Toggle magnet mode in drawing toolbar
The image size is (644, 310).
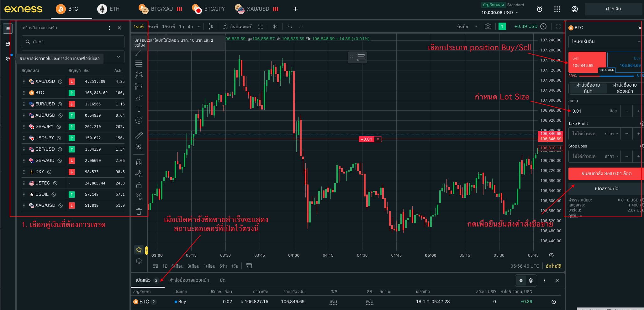click(139, 162)
